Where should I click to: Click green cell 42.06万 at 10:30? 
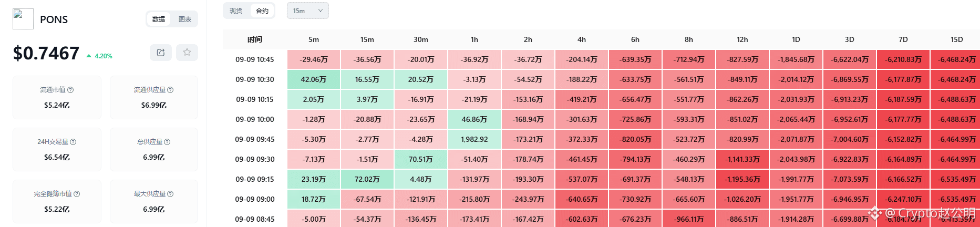pyautogui.click(x=314, y=79)
